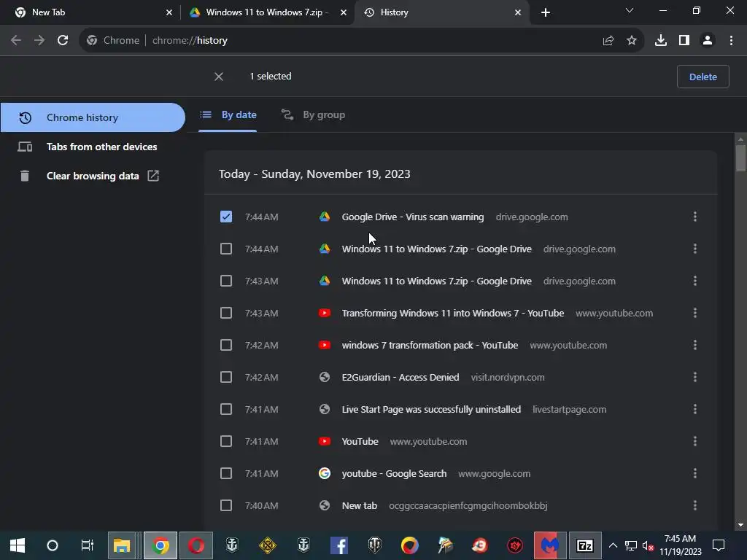Open Windows Start menu
Viewport: 747px width, 560px height.
[x=18, y=545]
